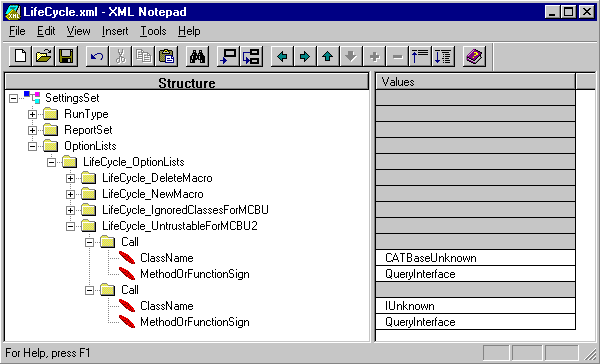Click the Find binoculars toolbar icon

pyautogui.click(x=197, y=57)
